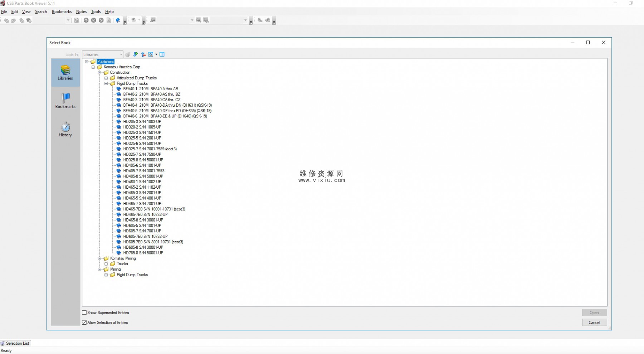The height and width of the screenshot is (354, 644).
Task: Open the Help menu
Action: (109, 11)
